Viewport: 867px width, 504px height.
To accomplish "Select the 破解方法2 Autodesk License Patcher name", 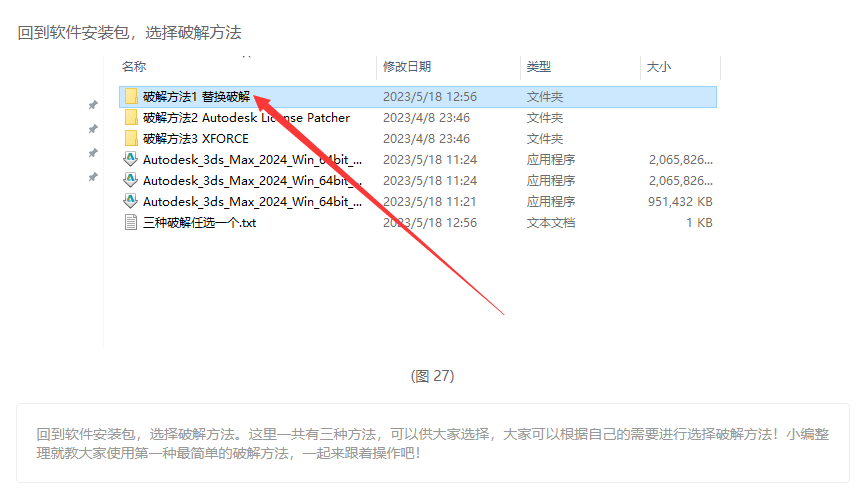I will click(x=246, y=118).
